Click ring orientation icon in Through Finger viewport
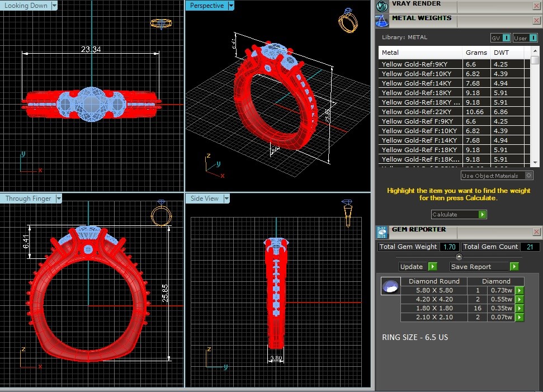Screen dimensions: 543x392 coord(161,215)
